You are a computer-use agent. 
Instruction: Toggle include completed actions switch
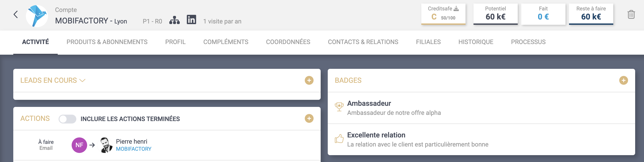coord(67,119)
